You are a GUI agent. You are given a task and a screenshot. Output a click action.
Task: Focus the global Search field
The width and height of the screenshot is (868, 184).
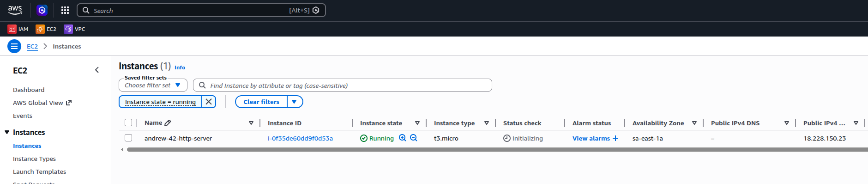click(x=201, y=10)
